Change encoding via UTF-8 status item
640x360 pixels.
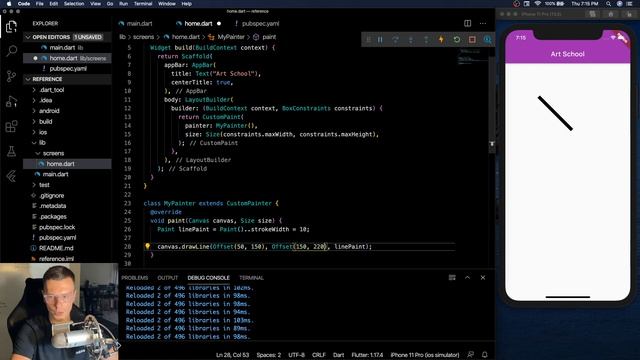297,355
